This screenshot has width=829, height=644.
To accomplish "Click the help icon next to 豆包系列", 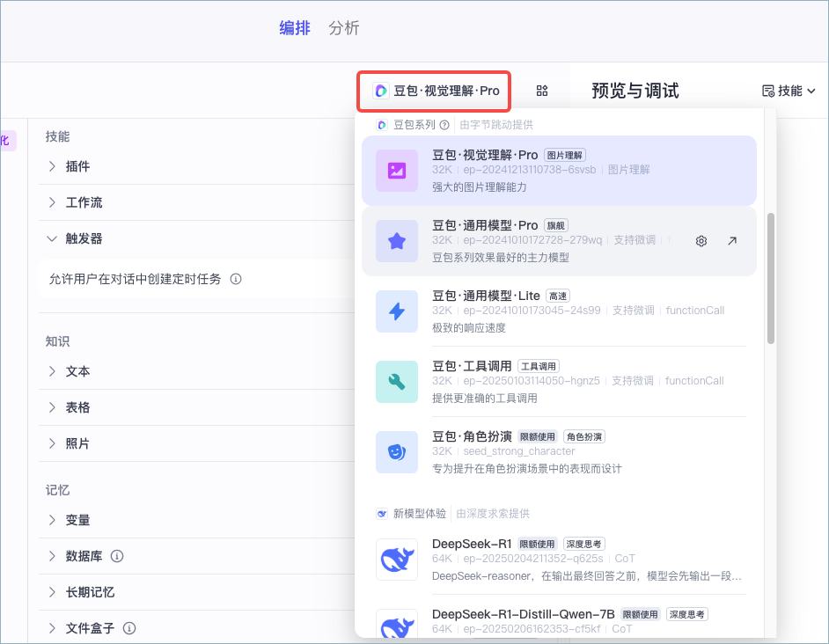I will [x=444, y=125].
